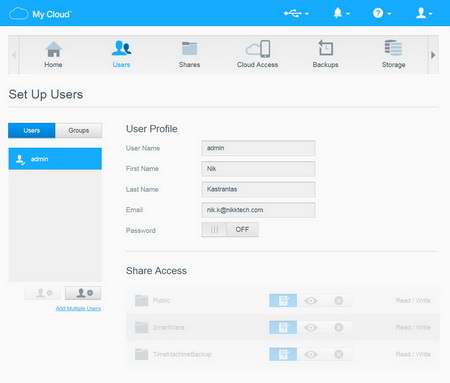Click the SmartWare share name
The height and width of the screenshot is (383, 450).
point(169,327)
